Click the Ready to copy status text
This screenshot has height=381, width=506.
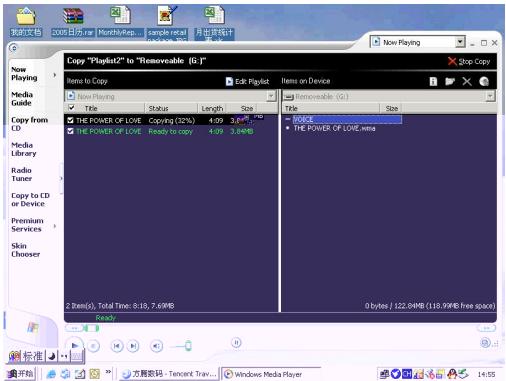click(171, 131)
